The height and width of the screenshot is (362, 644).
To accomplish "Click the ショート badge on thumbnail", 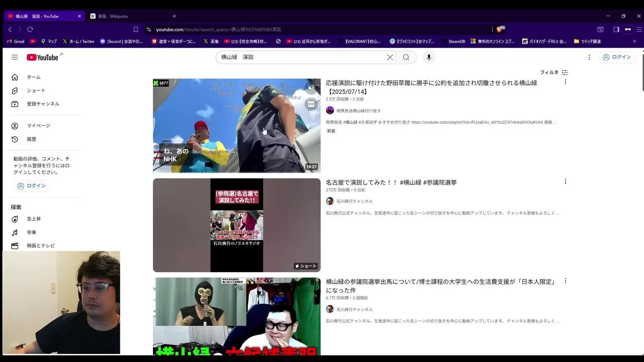I will coord(306,266).
